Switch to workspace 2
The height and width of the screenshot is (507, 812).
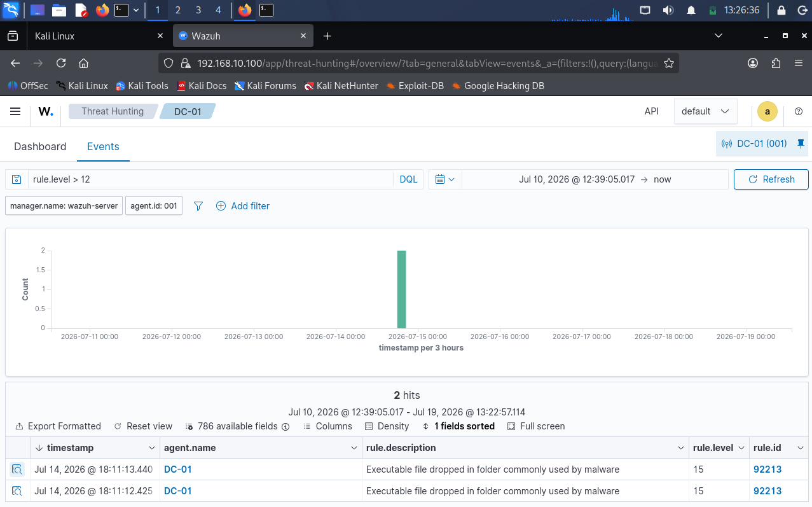(x=177, y=10)
